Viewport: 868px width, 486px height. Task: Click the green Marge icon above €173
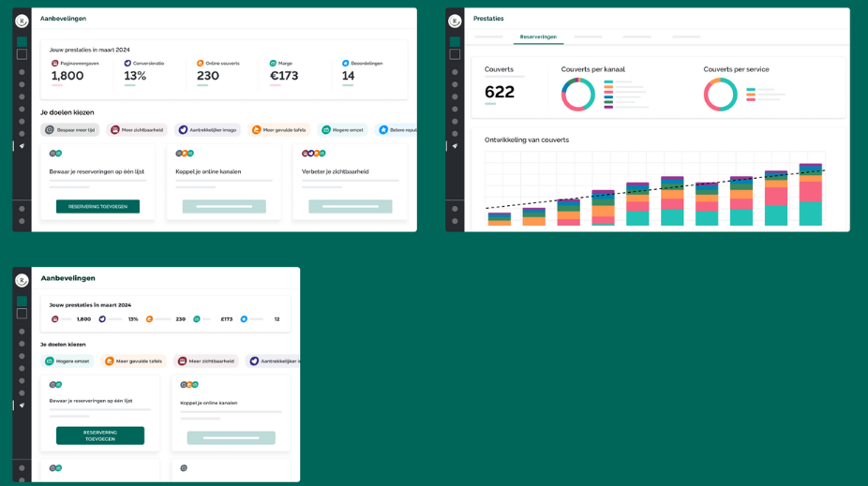coord(273,63)
